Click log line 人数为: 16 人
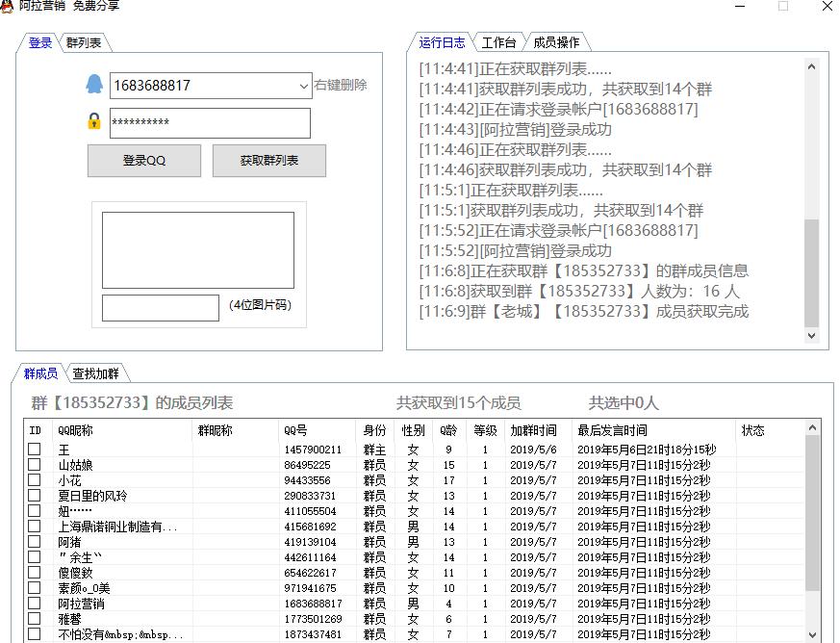840x643 pixels. point(579,291)
